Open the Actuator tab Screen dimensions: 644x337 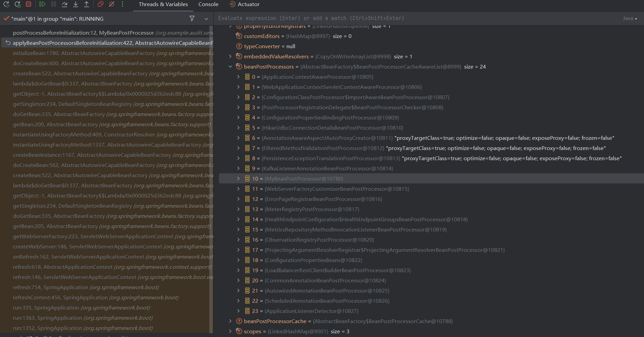[244, 4]
